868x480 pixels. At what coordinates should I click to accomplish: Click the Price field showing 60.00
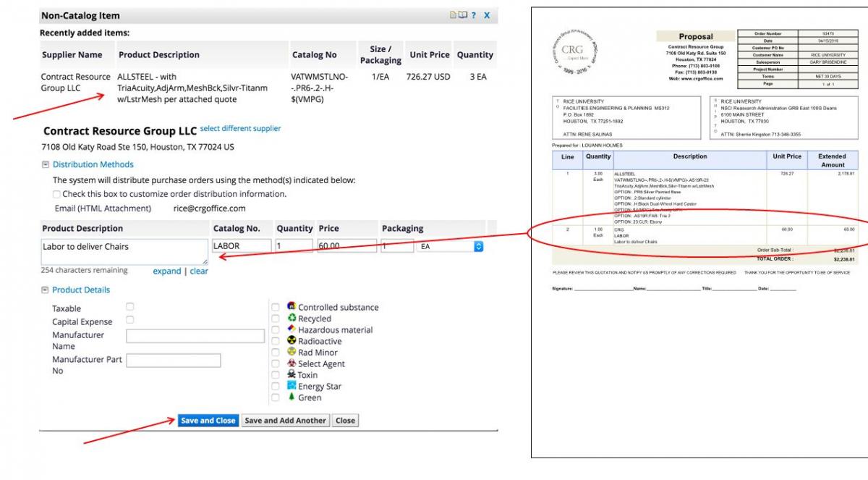point(347,247)
